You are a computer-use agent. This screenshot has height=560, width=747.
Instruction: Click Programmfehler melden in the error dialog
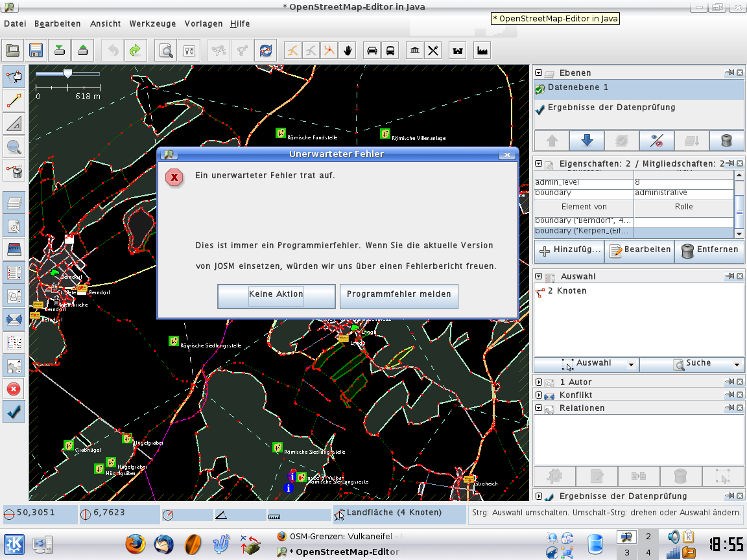(x=399, y=296)
